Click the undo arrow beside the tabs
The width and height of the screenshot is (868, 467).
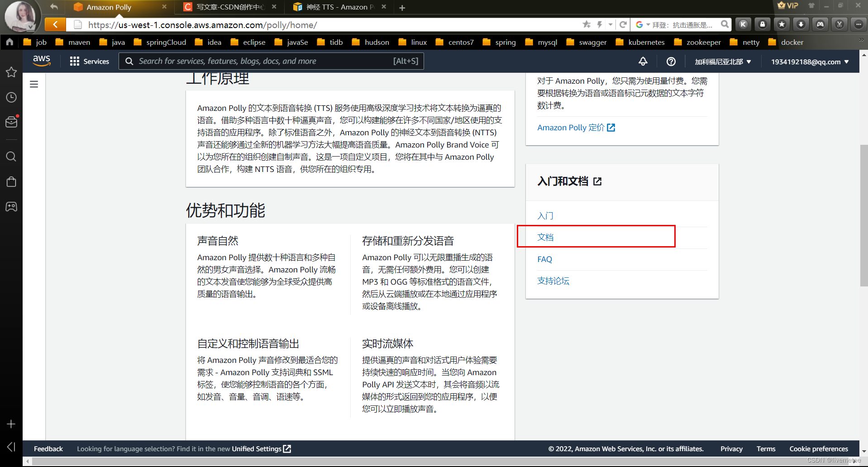[54, 7]
